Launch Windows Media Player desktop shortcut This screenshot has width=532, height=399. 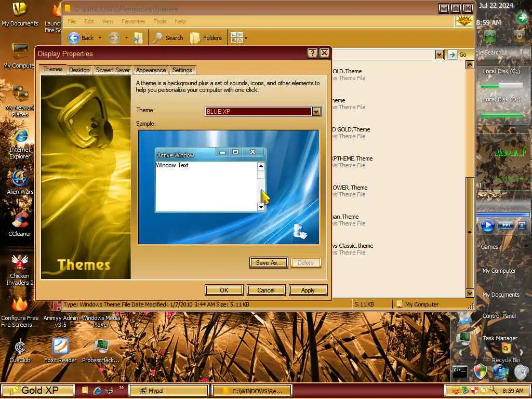coord(101,321)
